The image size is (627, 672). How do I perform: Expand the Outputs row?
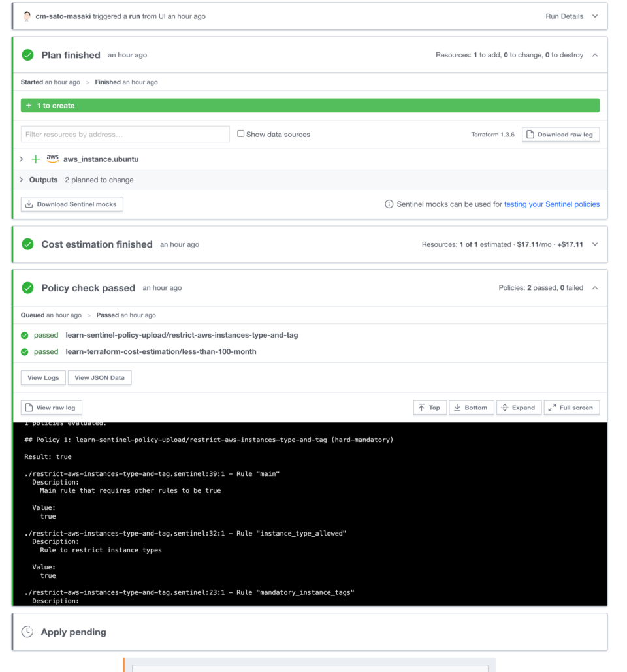(x=22, y=180)
